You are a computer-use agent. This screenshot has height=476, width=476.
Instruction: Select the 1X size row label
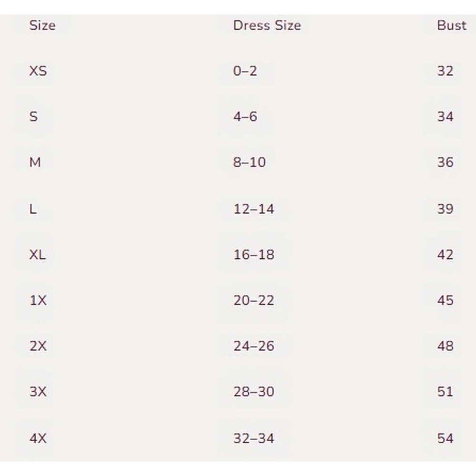coord(38,300)
